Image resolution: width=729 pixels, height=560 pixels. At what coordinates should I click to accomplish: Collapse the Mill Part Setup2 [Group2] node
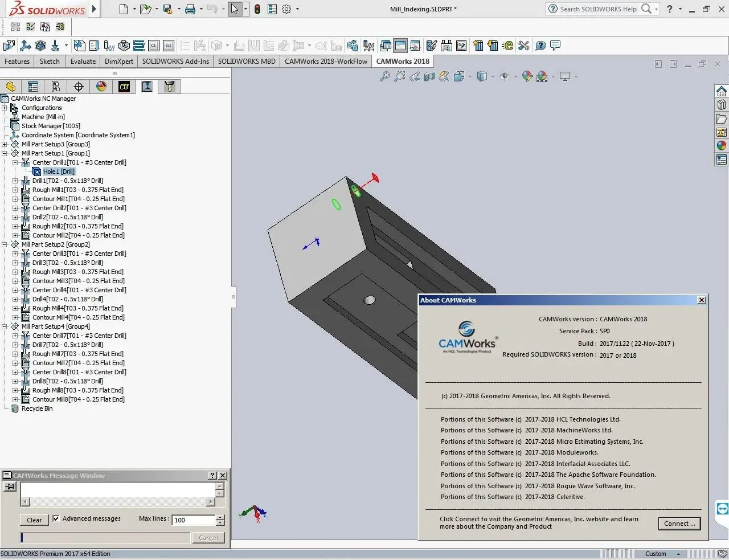point(5,244)
